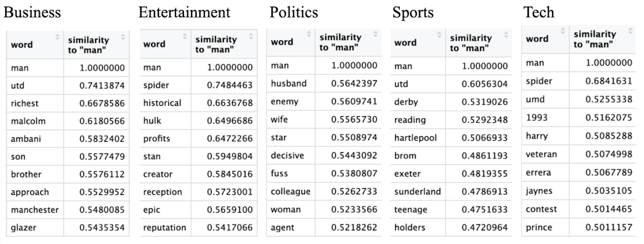Click sort arrows on Sports similarity column

(x=506, y=35)
